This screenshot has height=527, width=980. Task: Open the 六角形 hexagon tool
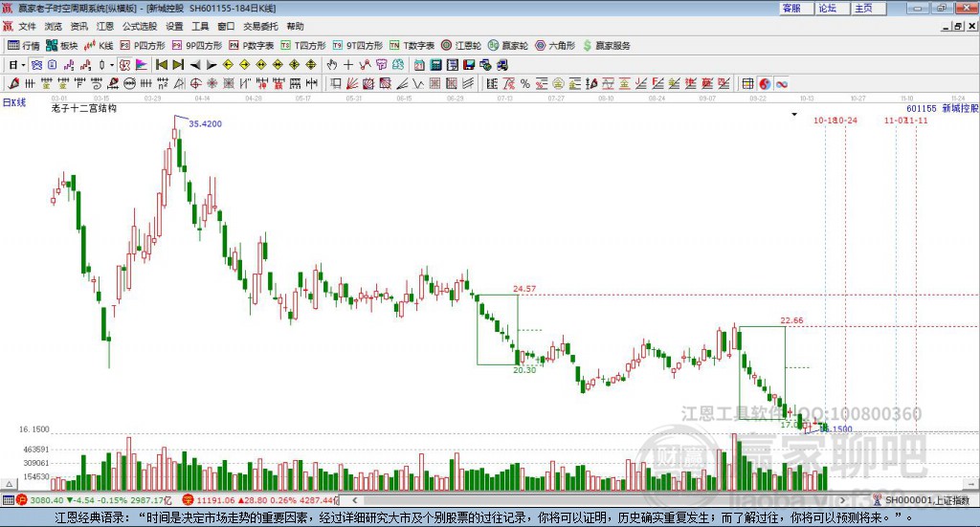(555, 46)
